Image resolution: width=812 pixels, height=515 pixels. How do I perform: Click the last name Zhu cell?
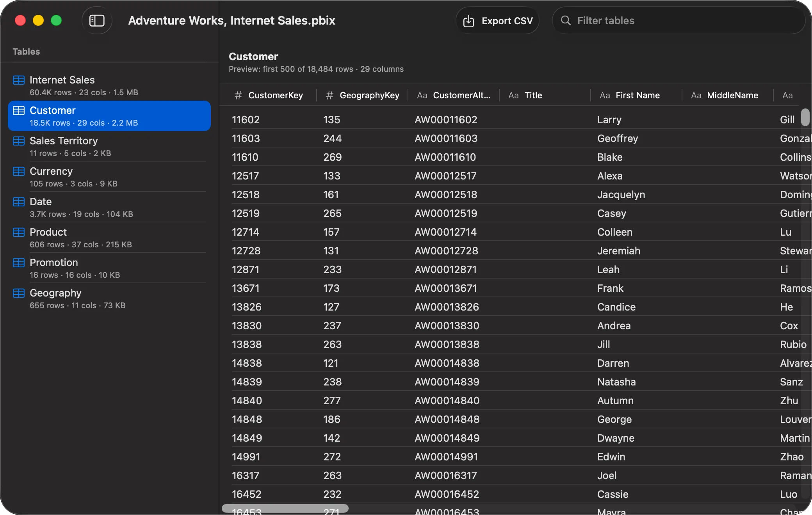coord(789,401)
